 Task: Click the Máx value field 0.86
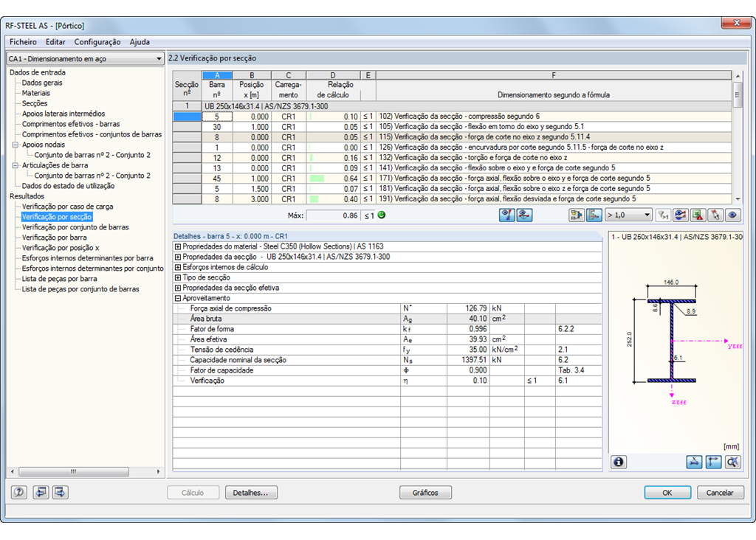tap(333, 215)
